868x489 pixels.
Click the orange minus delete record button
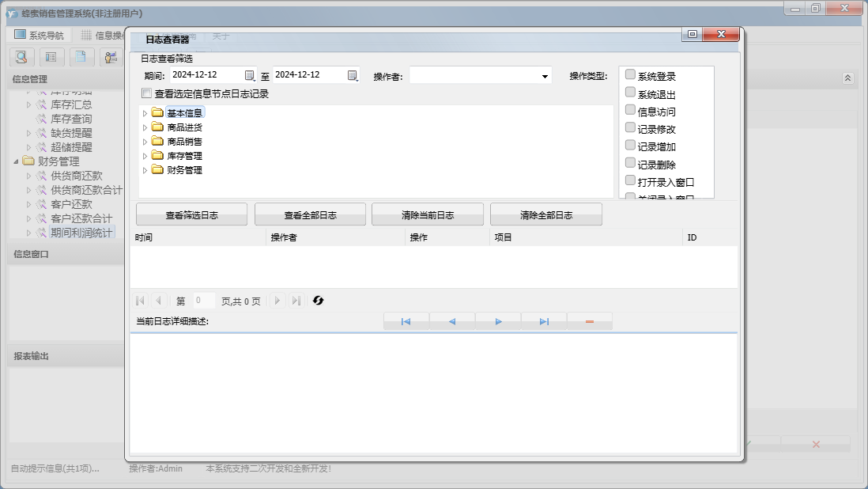pyautogui.click(x=590, y=321)
